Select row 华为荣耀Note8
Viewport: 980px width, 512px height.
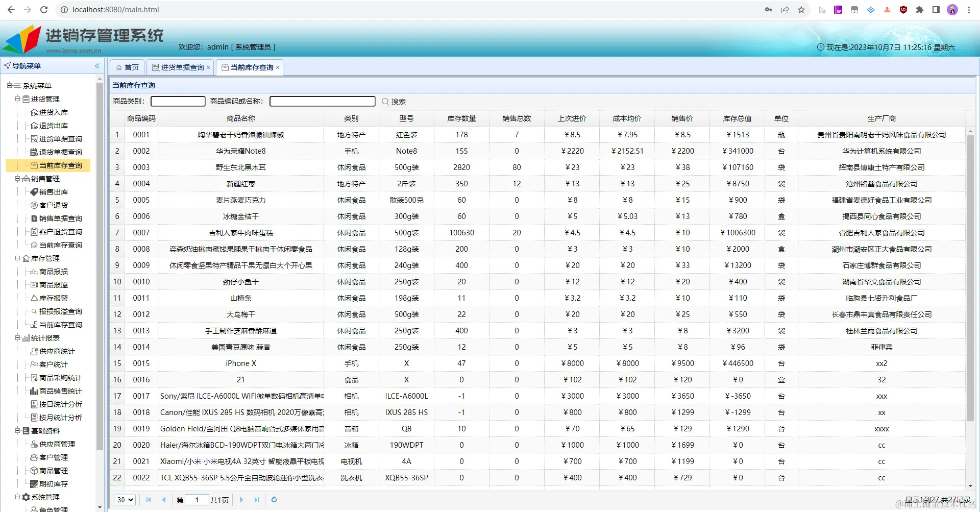click(538, 151)
